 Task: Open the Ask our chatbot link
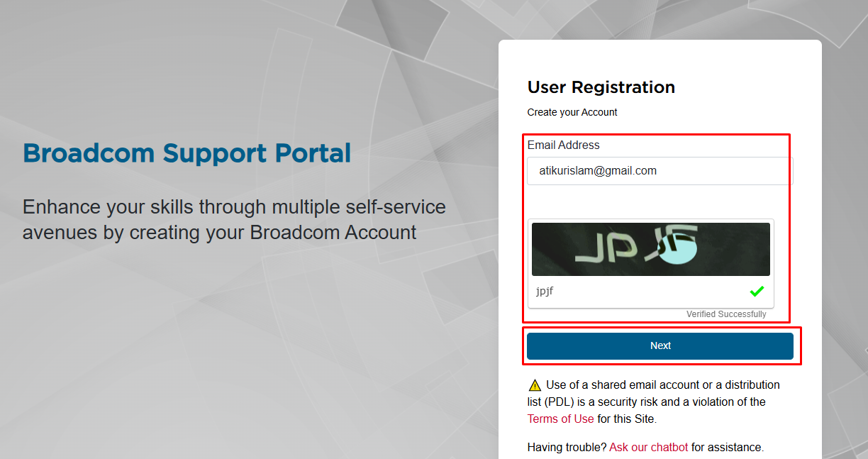[649, 447]
